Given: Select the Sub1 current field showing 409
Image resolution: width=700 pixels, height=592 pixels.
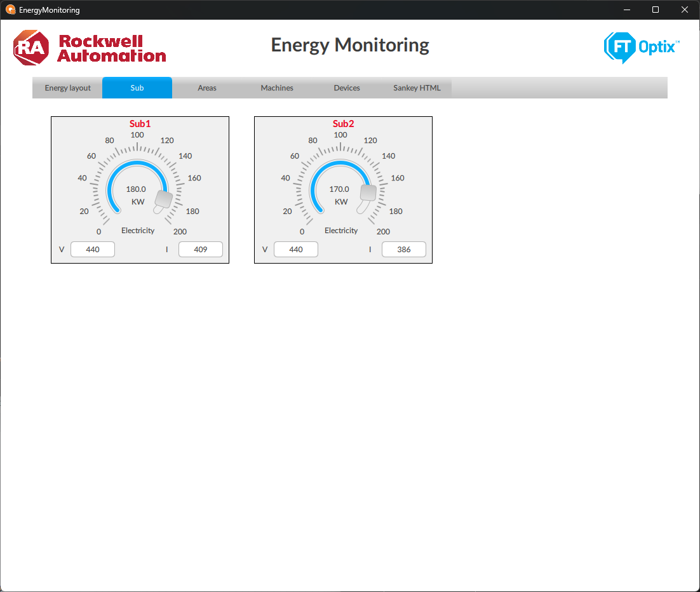Looking at the screenshot, I should pyautogui.click(x=201, y=250).
